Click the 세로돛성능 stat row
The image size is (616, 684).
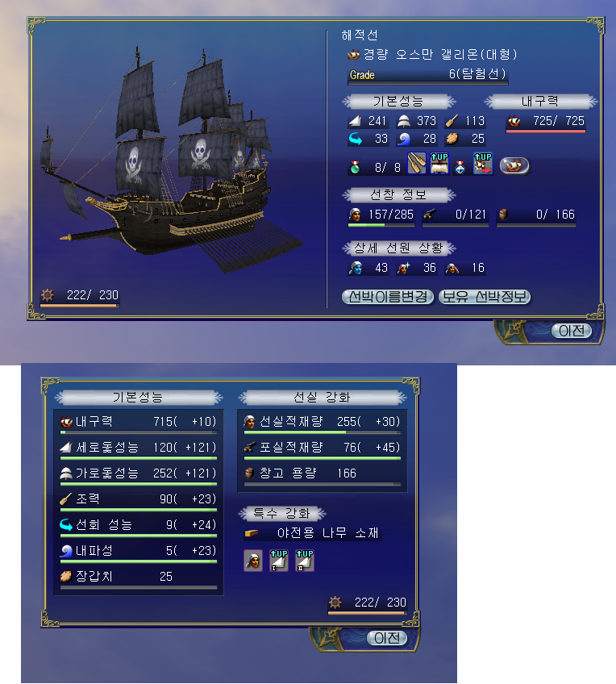pyautogui.click(x=139, y=449)
